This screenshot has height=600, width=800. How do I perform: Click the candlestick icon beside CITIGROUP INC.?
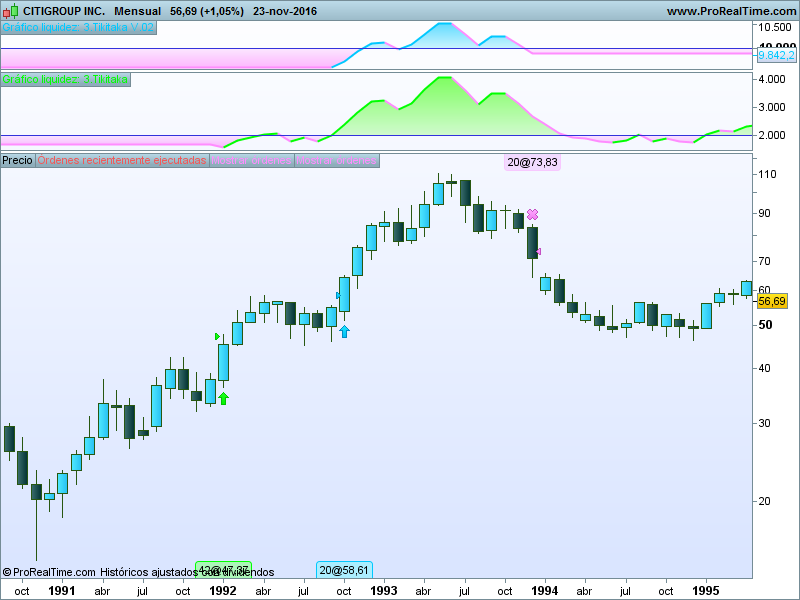click(10, 11)
